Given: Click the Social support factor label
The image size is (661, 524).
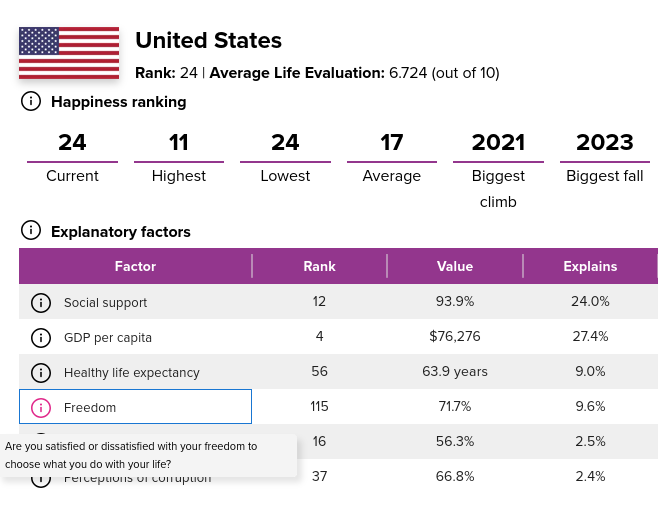Looking at the screenshot, I should click(105, 302).
